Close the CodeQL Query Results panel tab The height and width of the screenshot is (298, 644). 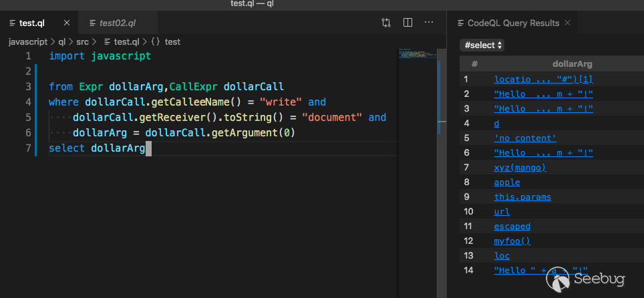pos(567,23)
